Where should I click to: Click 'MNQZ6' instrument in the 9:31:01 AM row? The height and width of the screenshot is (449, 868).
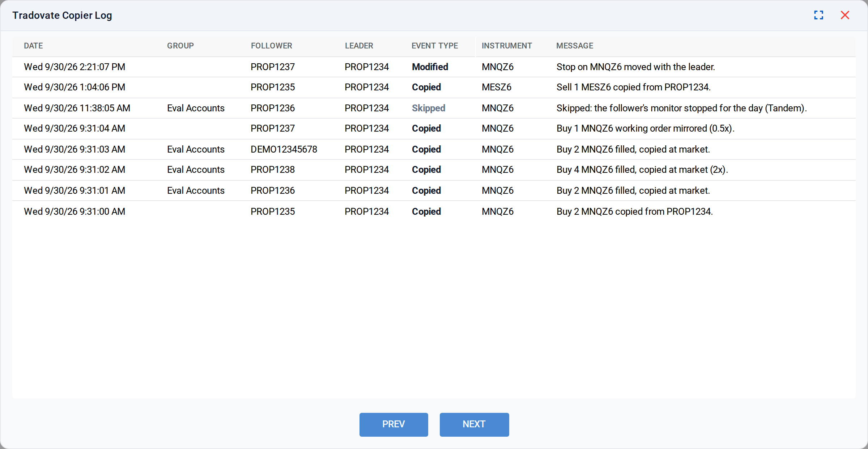[498, 191]
